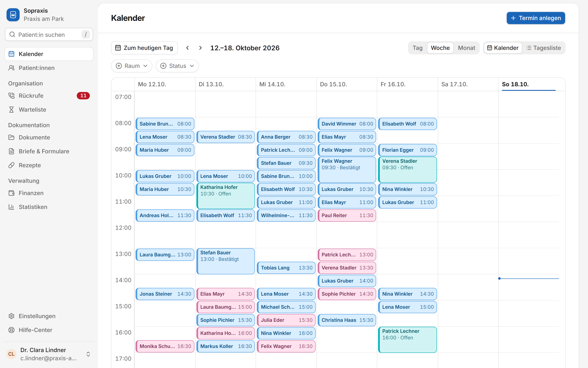Switch to Tag view
Viewport: 588px width, 368px height.
point(418,48)
